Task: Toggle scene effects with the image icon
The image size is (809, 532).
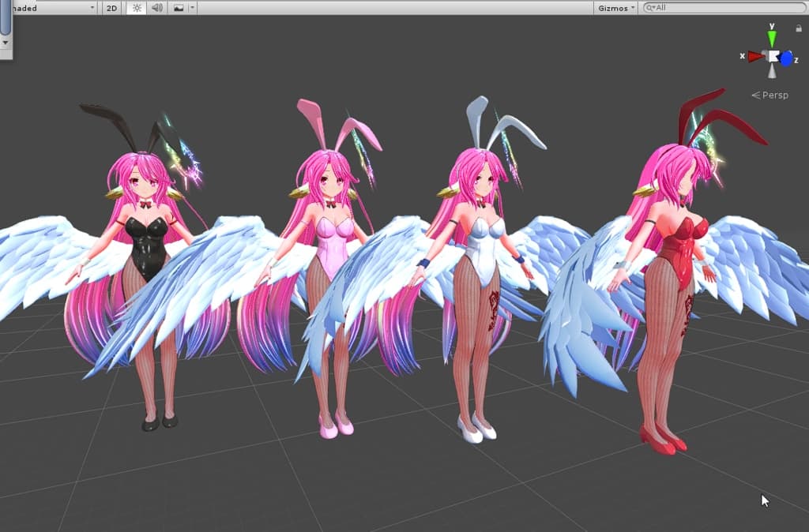Action: click(179, 8)
